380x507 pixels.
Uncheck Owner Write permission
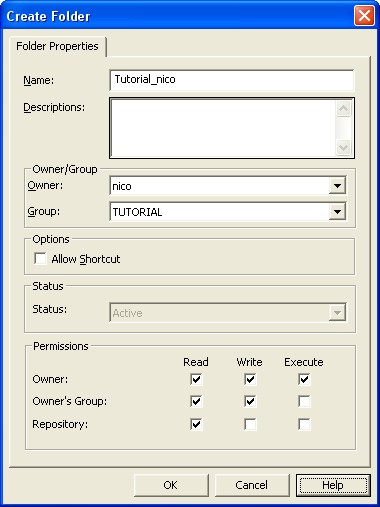(x=250, y=379)
